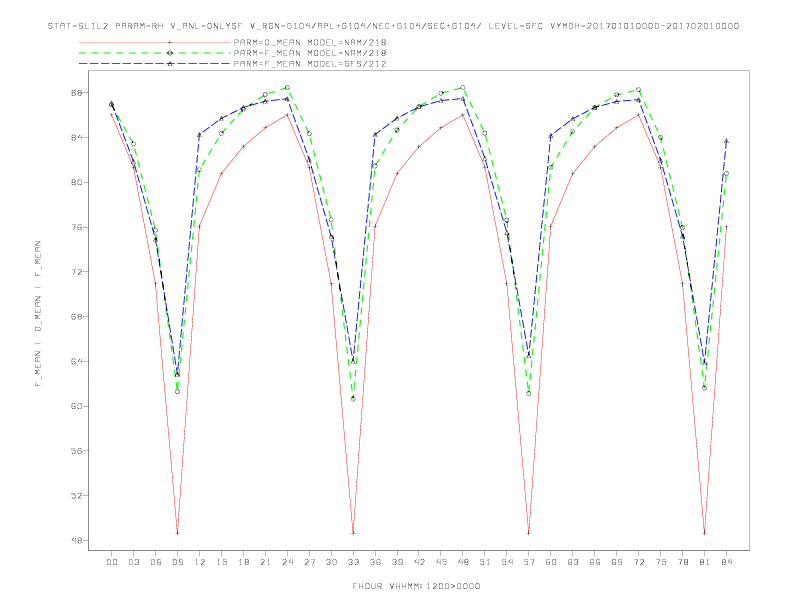Click x-axis tick label 27
Image resolution: width=792 pixels, height=612 pixels.
(309, 562)
